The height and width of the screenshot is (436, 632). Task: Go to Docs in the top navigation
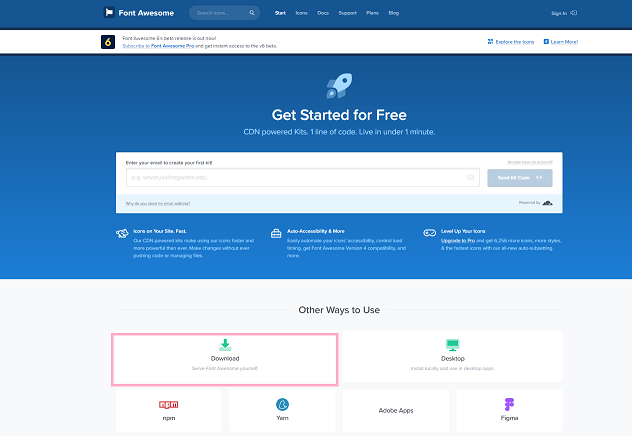[x=323, y=13]
